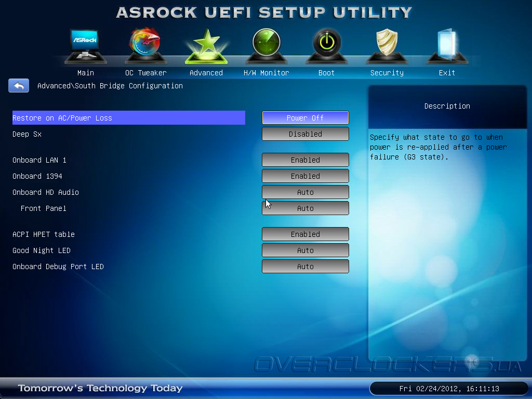This screenshot has width=532, height=399.
Task: Change Deep Sx Disabled setting
Action: tap(305, 134)
